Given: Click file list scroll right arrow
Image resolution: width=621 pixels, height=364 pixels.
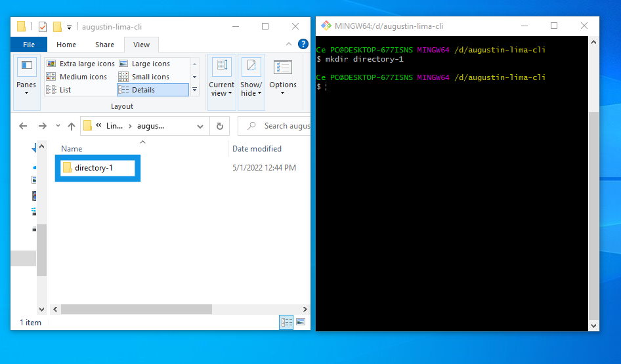Looking at the screenshot, I should [305, 309].
